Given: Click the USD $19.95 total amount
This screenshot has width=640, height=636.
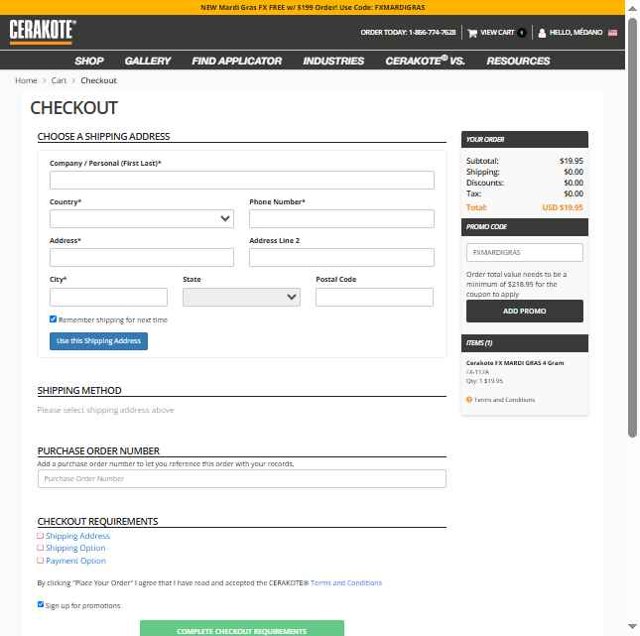Looking at the screenshot, I should point(562,207).
